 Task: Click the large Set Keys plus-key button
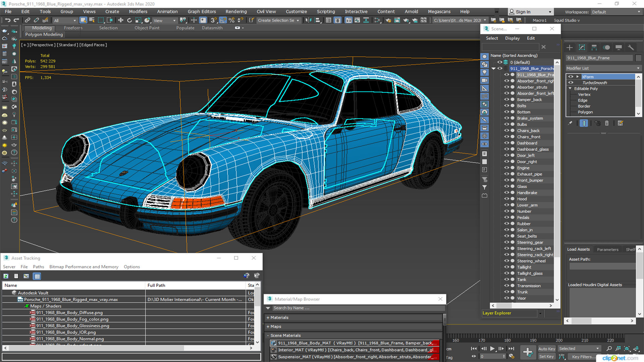click(528, 352)
